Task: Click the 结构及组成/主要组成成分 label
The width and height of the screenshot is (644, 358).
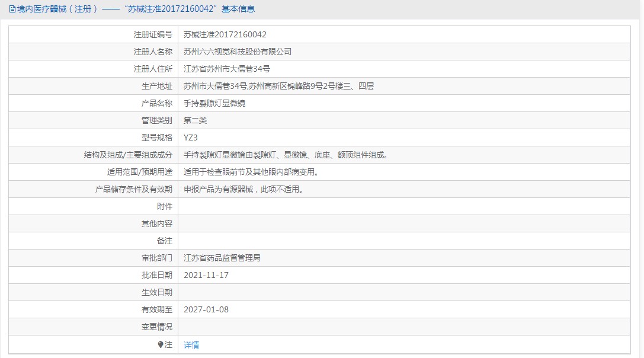Action: pos(128,155)
